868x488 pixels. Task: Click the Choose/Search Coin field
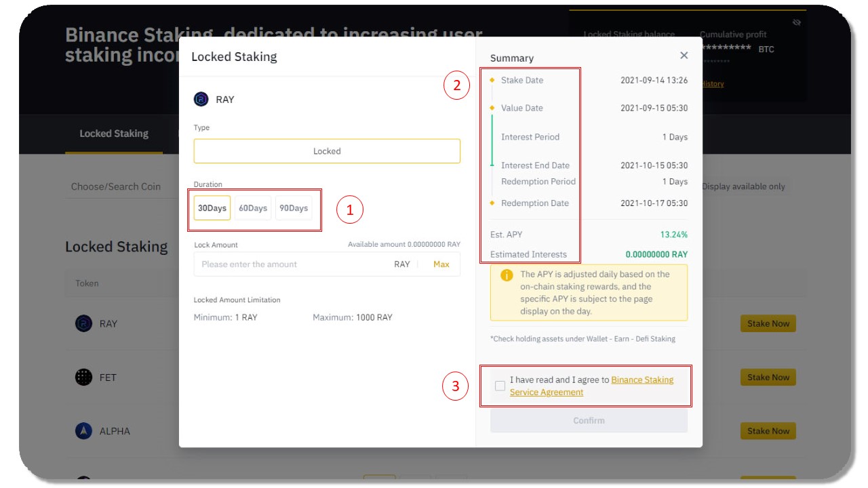coord(116,186)
